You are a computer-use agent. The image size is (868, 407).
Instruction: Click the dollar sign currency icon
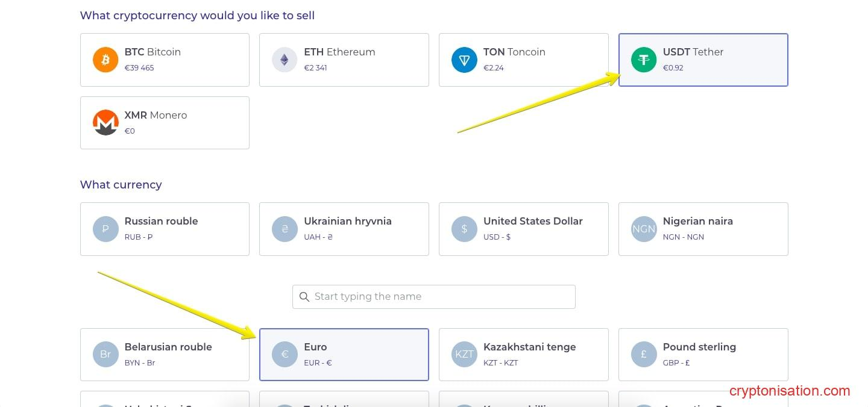coord(464,229)
